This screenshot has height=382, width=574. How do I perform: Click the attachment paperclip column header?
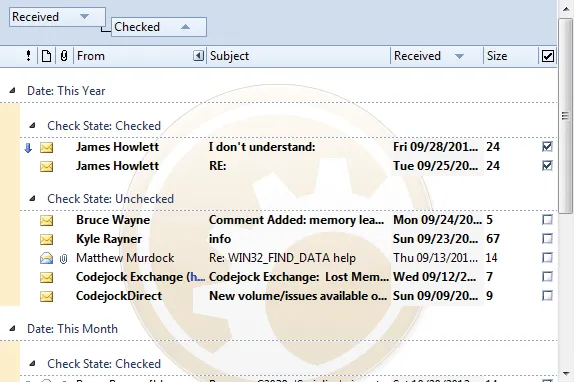pyautogui.click(x=64, y=56)
